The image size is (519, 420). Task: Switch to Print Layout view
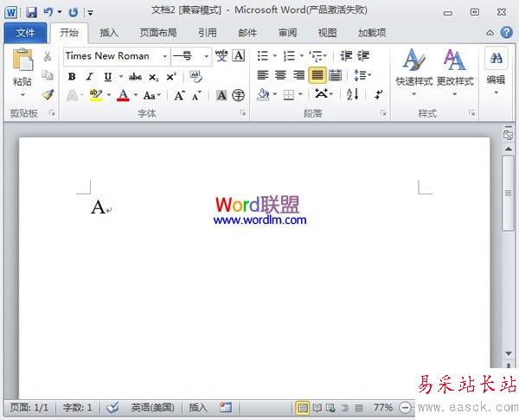click(x=302, y=408)
